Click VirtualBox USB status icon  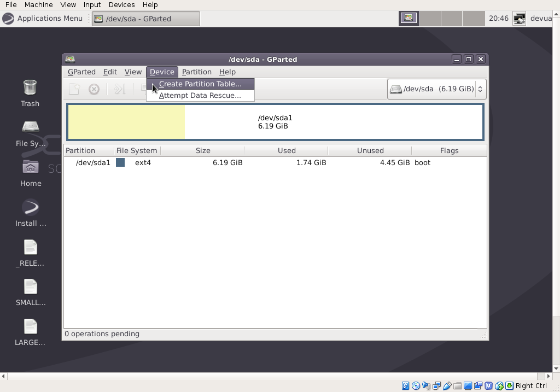pyautogui.click(x=447, y=385)
